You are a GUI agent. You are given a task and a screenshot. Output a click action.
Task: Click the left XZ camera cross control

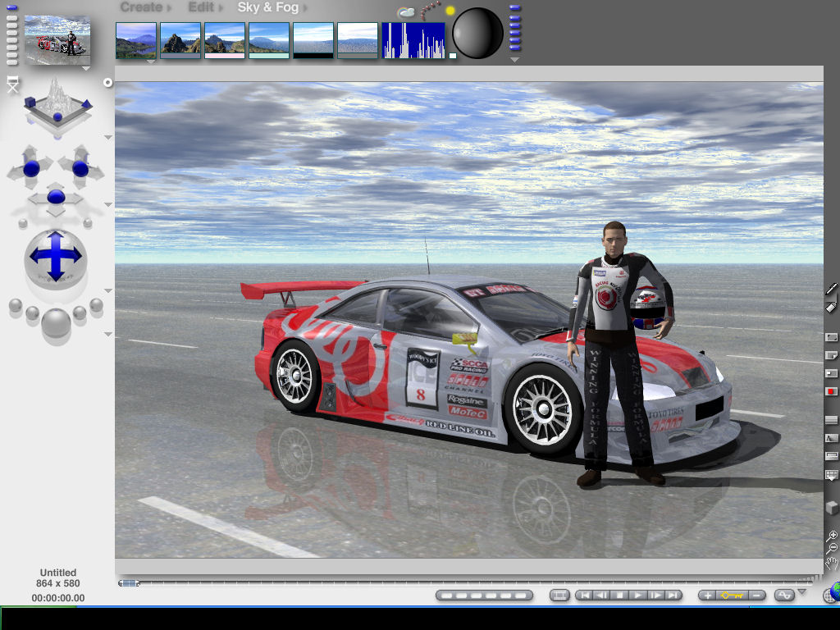tap(30, 168)
